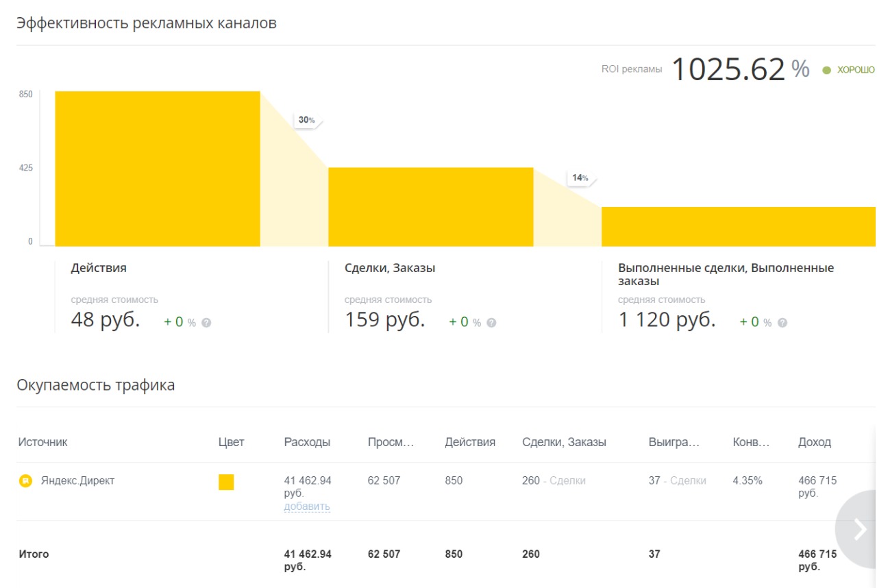Click the yellow color swatch for Яндекс.Директ
877x588 pixels.
[226, 482]
